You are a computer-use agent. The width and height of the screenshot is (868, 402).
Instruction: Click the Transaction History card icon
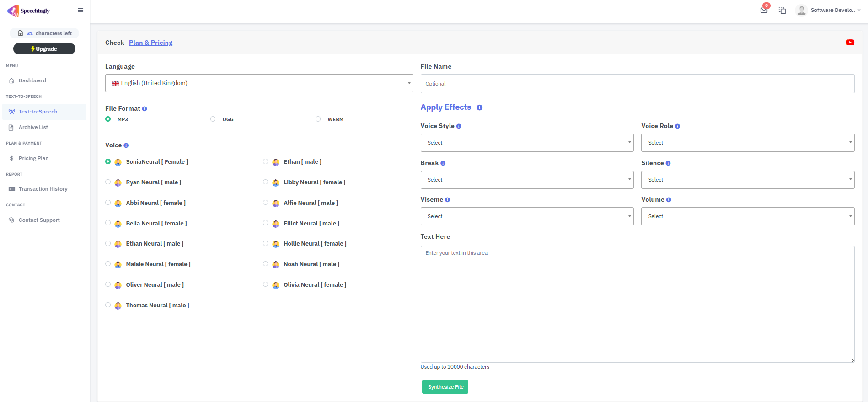pyautogui.click(x=11, y=189)
